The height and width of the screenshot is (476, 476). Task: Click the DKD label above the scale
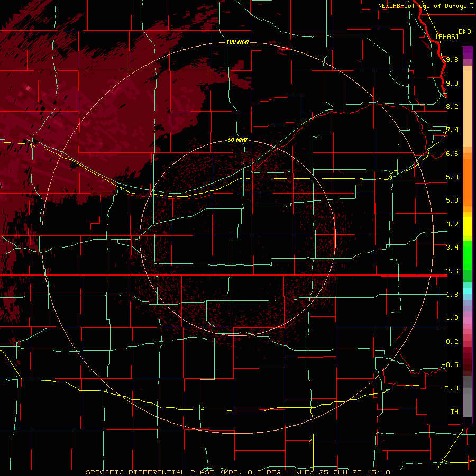465,32
